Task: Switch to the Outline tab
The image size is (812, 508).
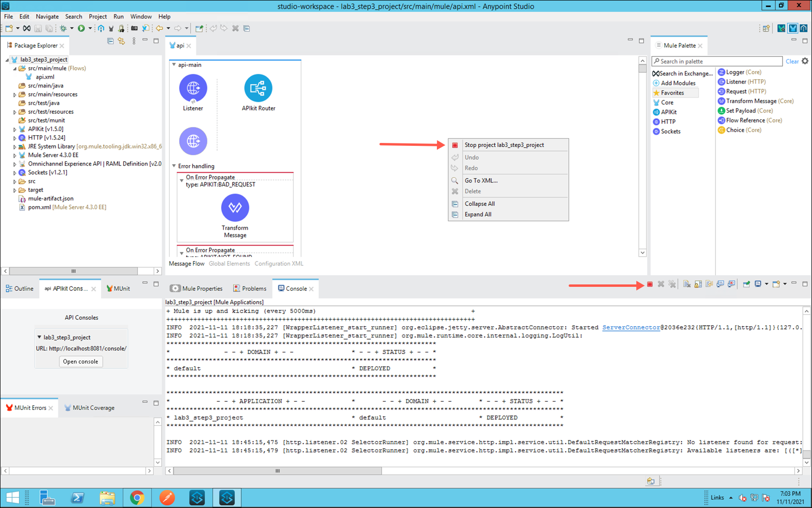Action: pos(20,289)
